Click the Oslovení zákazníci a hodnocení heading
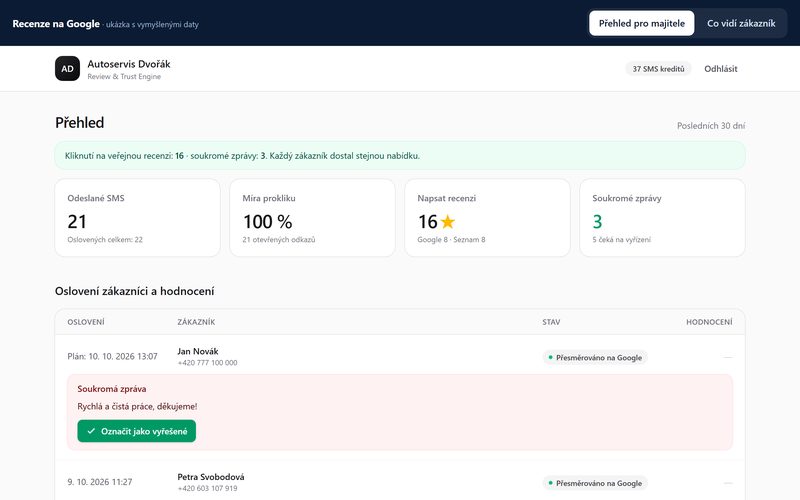The image size is (800, 500). pos(135,291)
